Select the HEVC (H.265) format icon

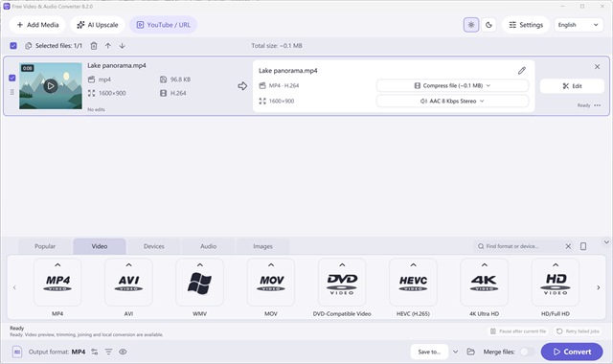pyautogui.click(x=413, y=284)
